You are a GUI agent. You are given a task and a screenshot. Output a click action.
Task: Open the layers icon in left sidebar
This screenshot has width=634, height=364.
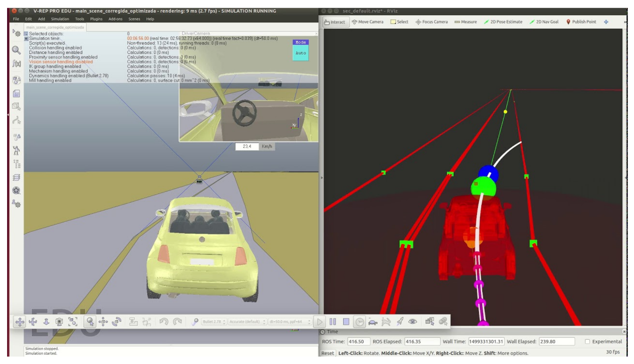16,177
